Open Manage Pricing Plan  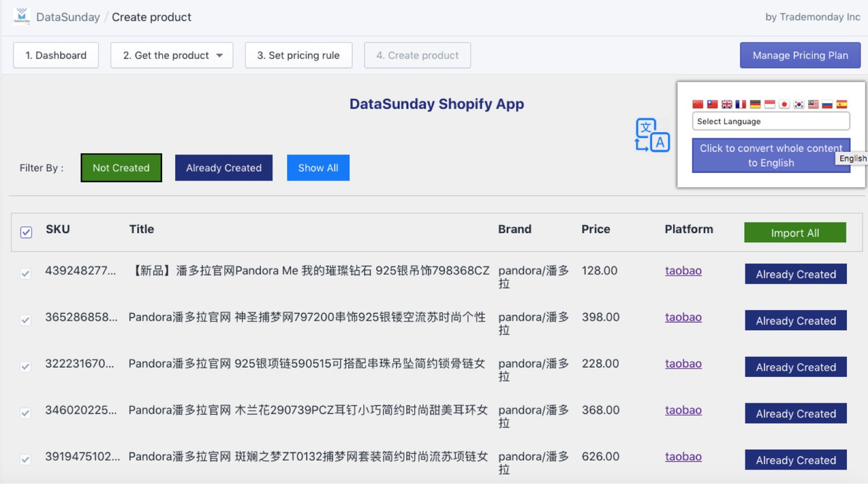[x=800, y=55]
